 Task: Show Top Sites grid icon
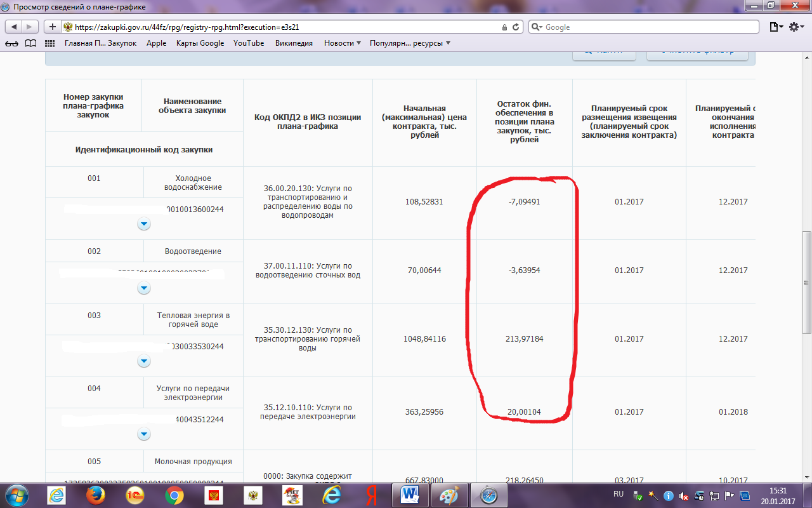tap(50, 43)
